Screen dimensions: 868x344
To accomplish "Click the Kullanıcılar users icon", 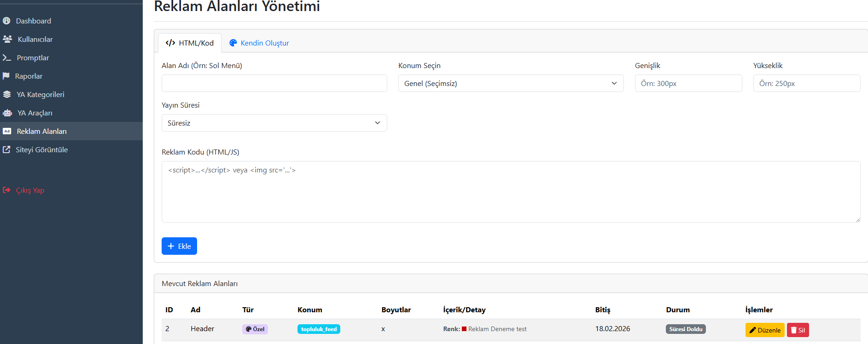I will click(7, 39).
